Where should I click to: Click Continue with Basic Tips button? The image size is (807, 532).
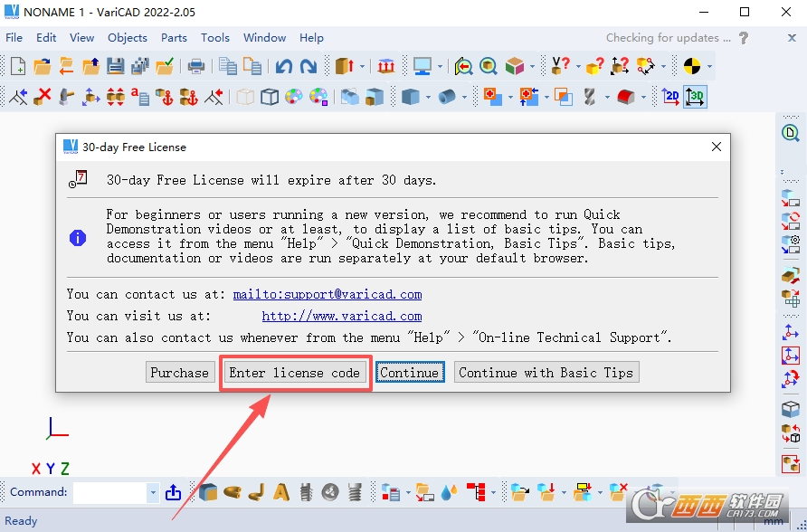[546, 373]
